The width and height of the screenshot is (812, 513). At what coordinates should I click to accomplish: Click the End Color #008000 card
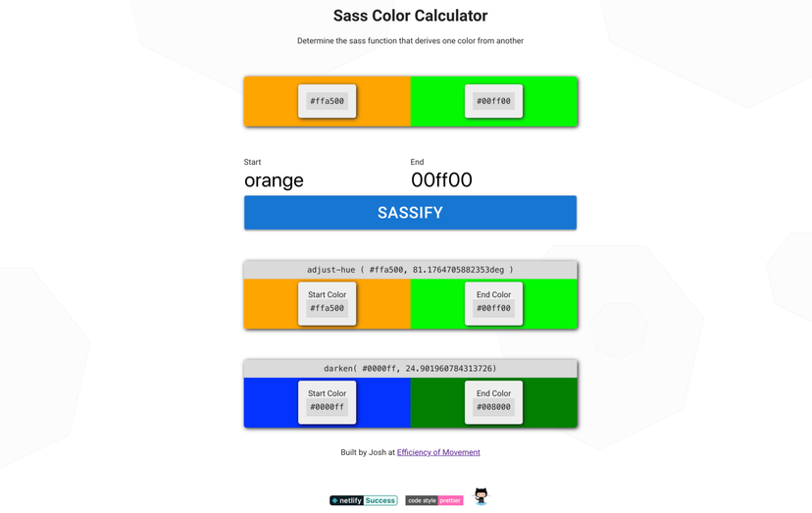[x=493, y=402]
